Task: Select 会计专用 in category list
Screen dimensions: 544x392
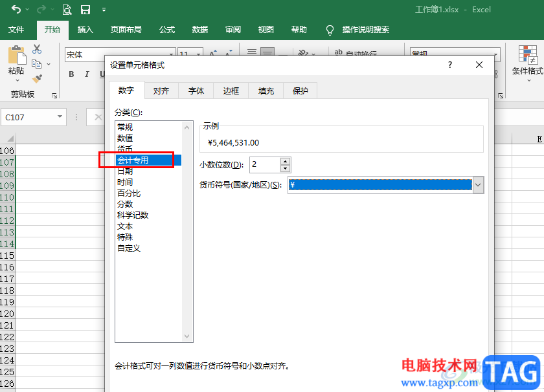Action: tap(148, 160)
